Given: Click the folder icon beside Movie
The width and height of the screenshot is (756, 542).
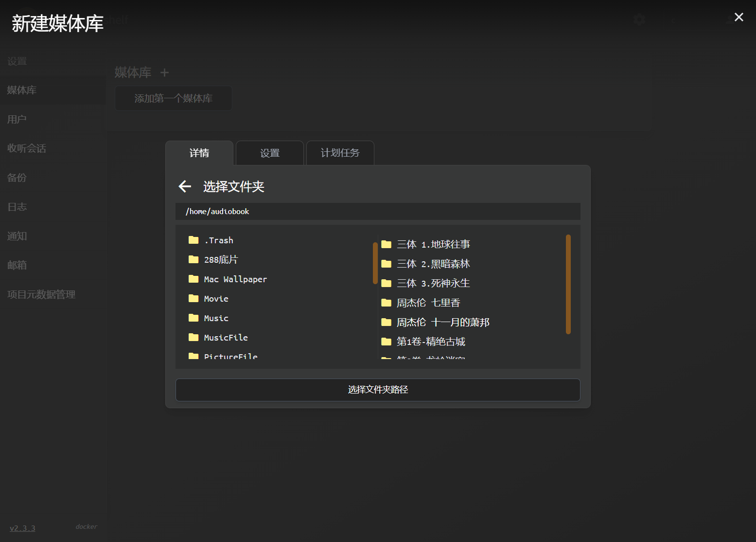Looking at the screenshot, I should click(x=193, y=298).
